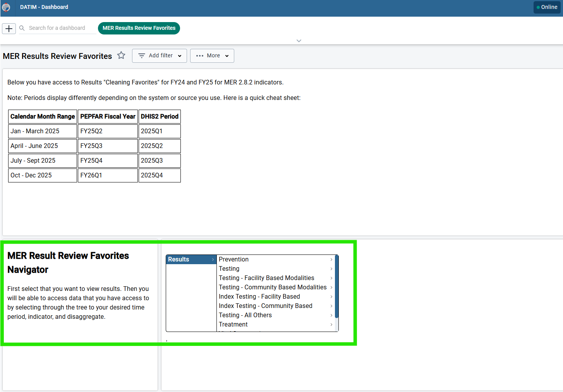Click the green dot on the Online indicator
This screenshot has height=392, width=563.
click(539, 7)
